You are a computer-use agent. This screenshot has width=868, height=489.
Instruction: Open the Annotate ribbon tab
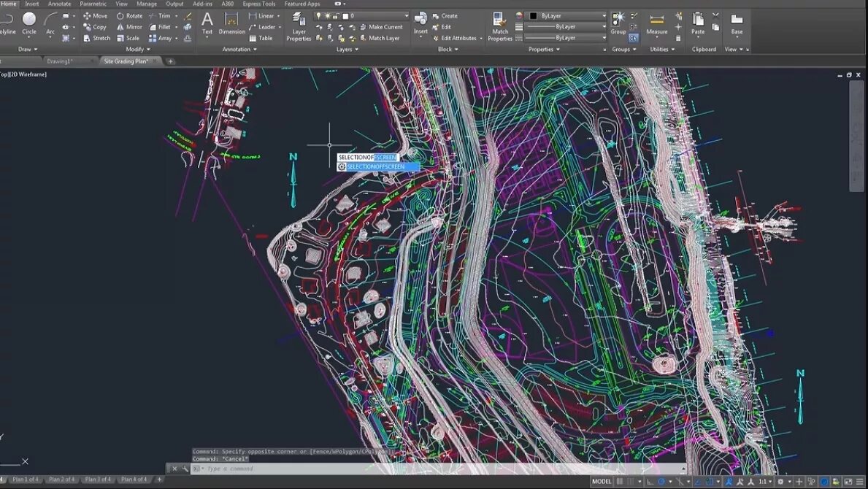click(x=60, y=4)
